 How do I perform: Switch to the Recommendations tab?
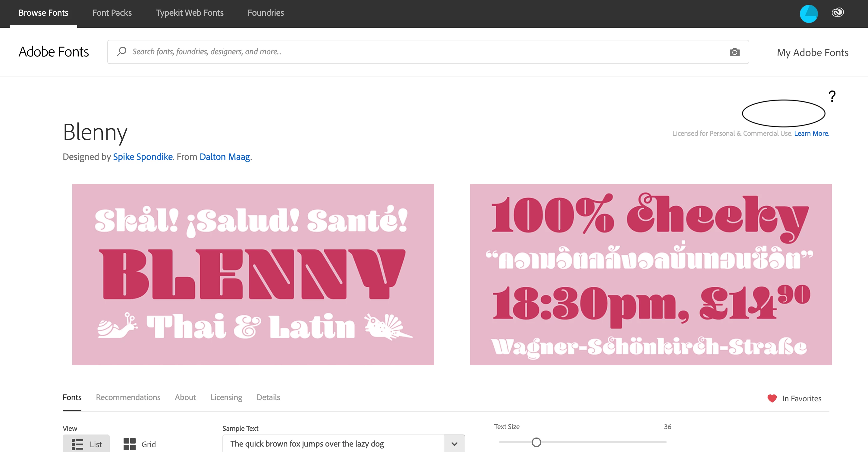[128, 397]
